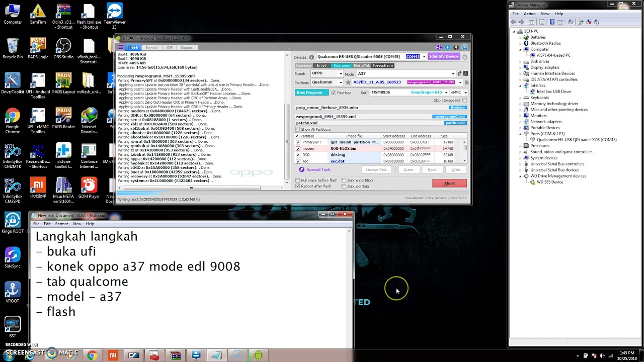Click the Special Task icon
This screenshot has height=362, width=644.
(301, 169)
